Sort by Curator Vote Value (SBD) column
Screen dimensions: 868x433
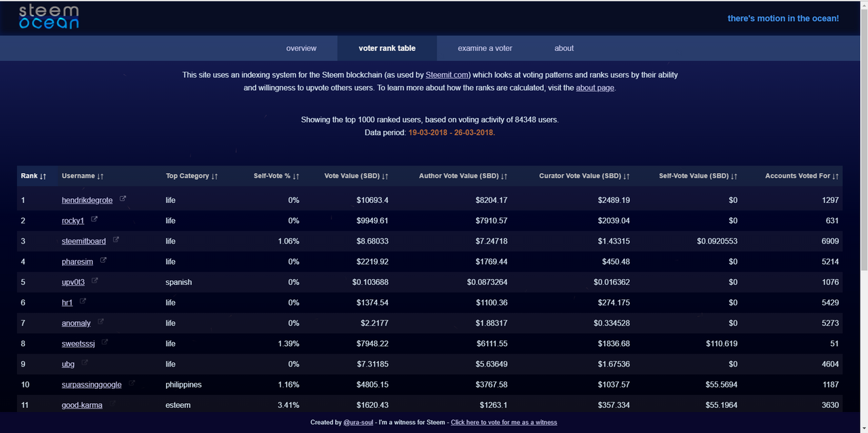click(585, 176)
